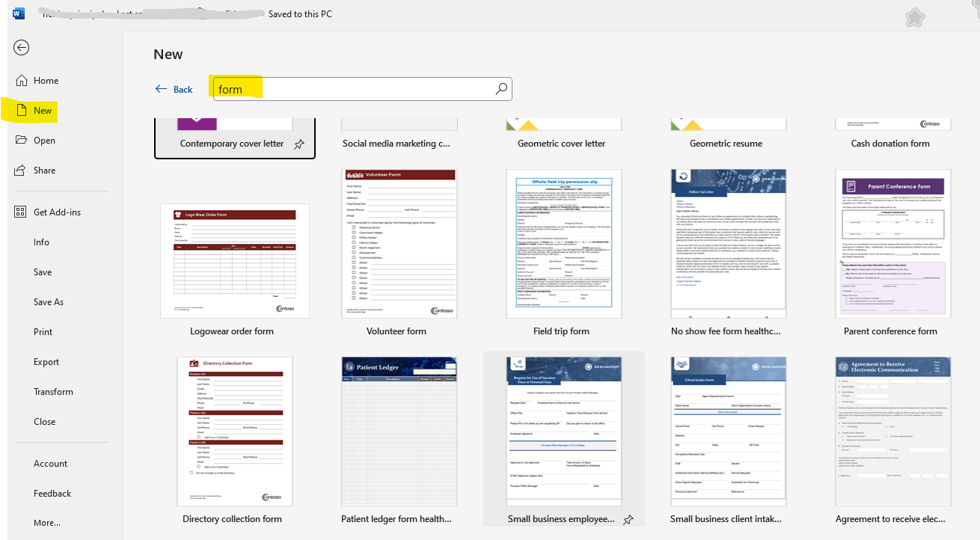Screen dimensions: 980x540
Task: Click the back arrow at top left
Action: tap(21, 47)
